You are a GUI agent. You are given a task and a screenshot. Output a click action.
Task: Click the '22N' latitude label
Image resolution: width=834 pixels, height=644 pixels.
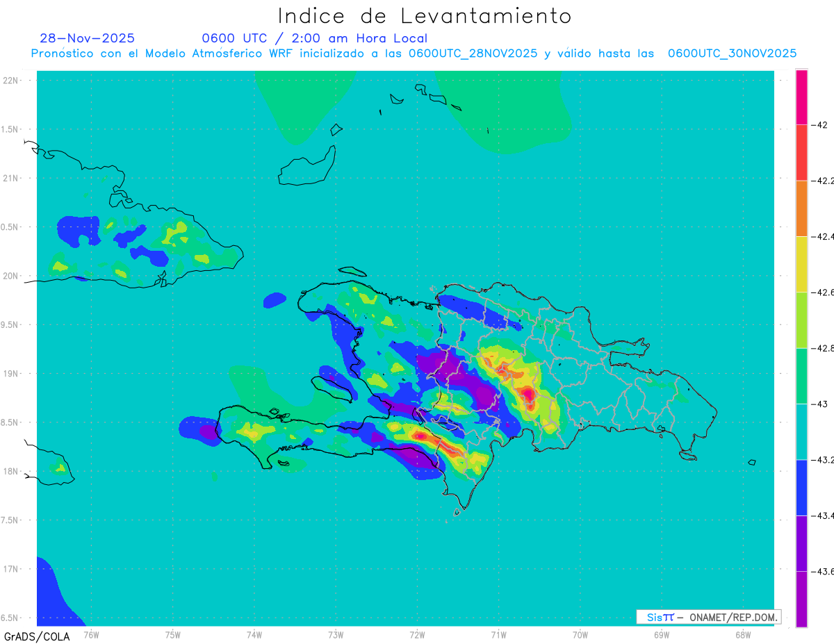click(10, 81)
